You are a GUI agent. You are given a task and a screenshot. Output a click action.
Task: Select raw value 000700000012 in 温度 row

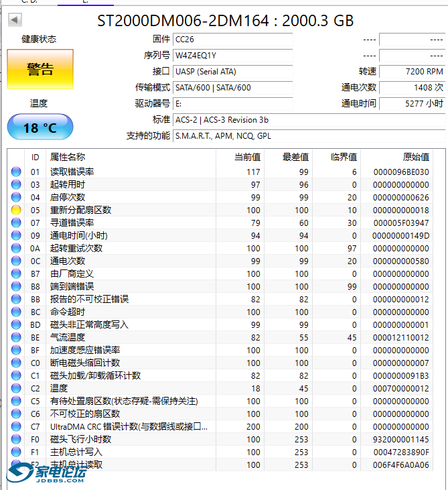(401, 389)
